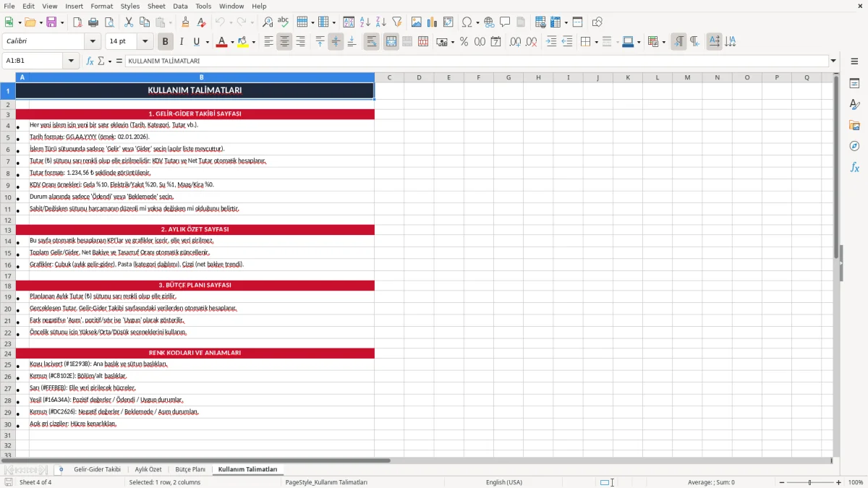This screenshot has width=868, height=488.
Task: Toggle Underline formatting
Action: click(197, 42)
